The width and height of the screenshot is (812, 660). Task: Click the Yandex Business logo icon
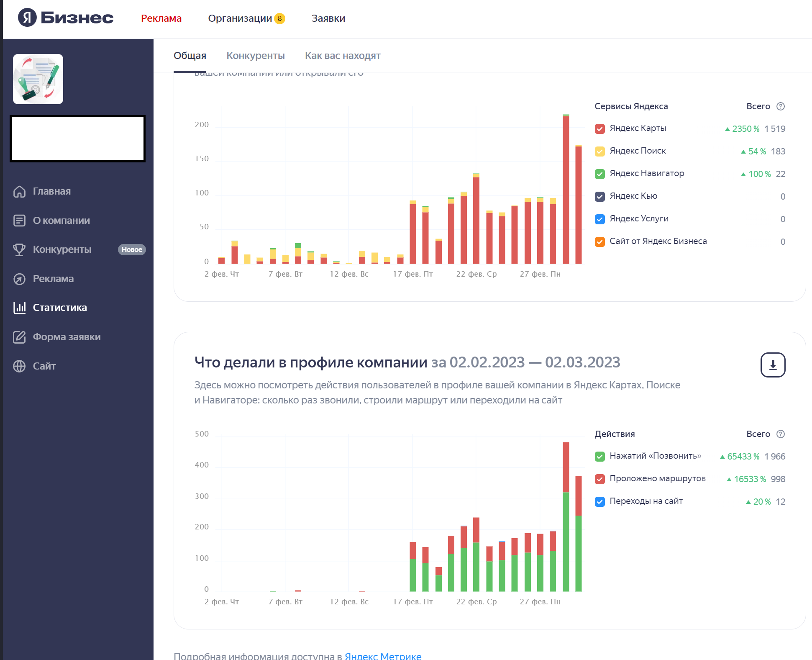click(27, 18)
